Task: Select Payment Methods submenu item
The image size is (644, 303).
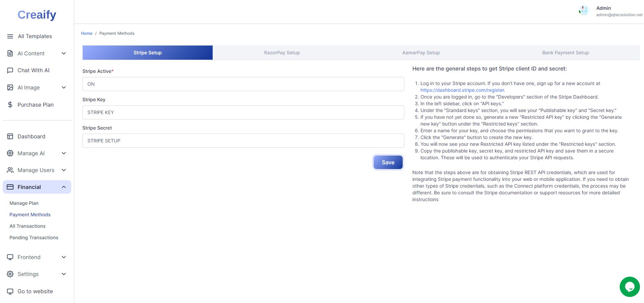Action: [x=30, y=215]
